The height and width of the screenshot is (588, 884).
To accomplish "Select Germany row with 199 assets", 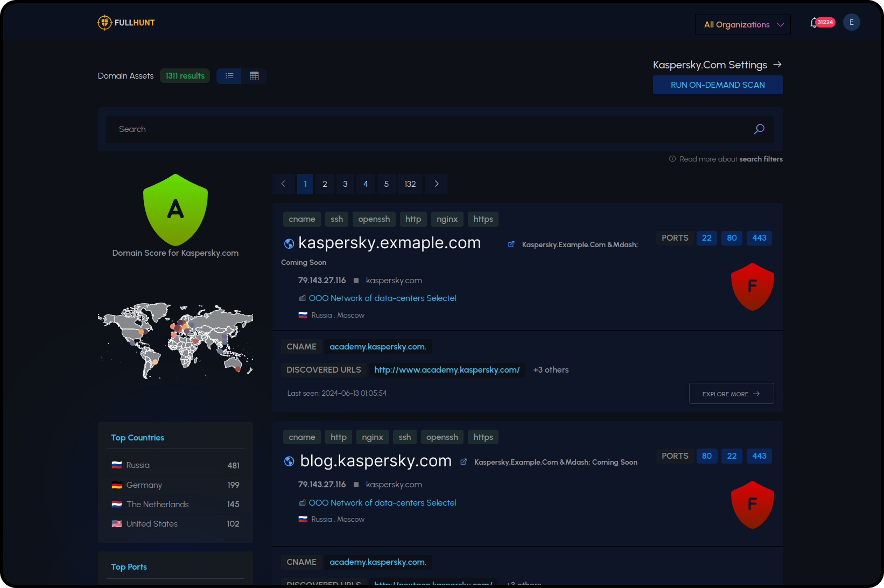I will [176, 485].
